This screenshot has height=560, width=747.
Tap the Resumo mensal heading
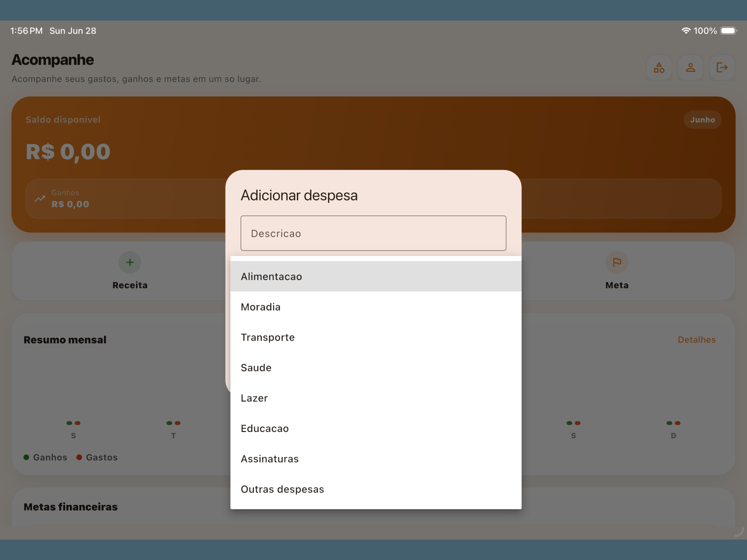[x=65, y=340]
